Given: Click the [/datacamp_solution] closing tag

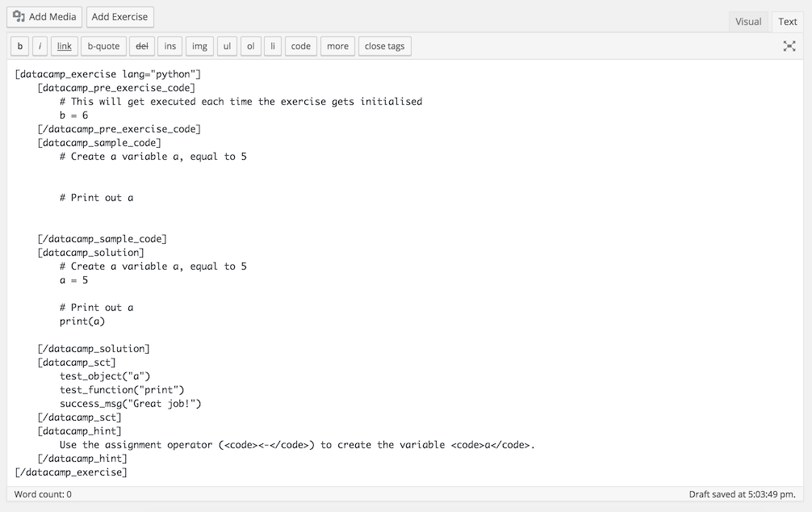Looking at the screenshot, I should (x=94, y=349).
